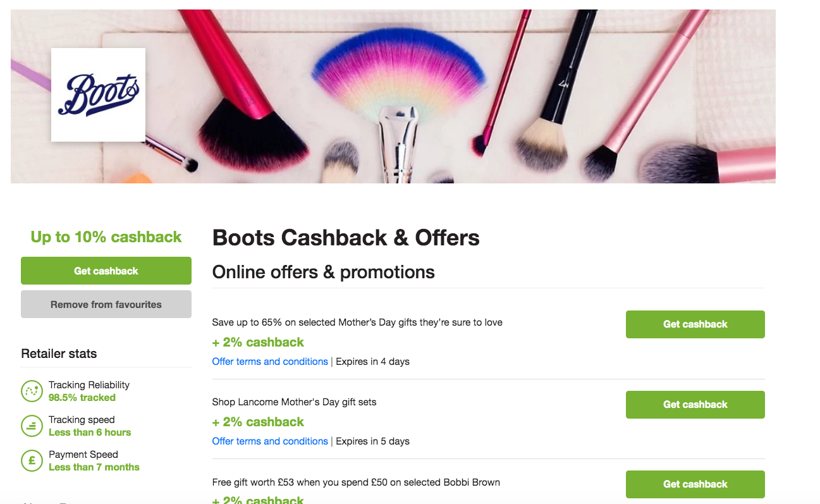The width and height of the screenshot is (820, 504).
Task: Click the Payment Speed pound sterling icon
Action: (32, 460)
